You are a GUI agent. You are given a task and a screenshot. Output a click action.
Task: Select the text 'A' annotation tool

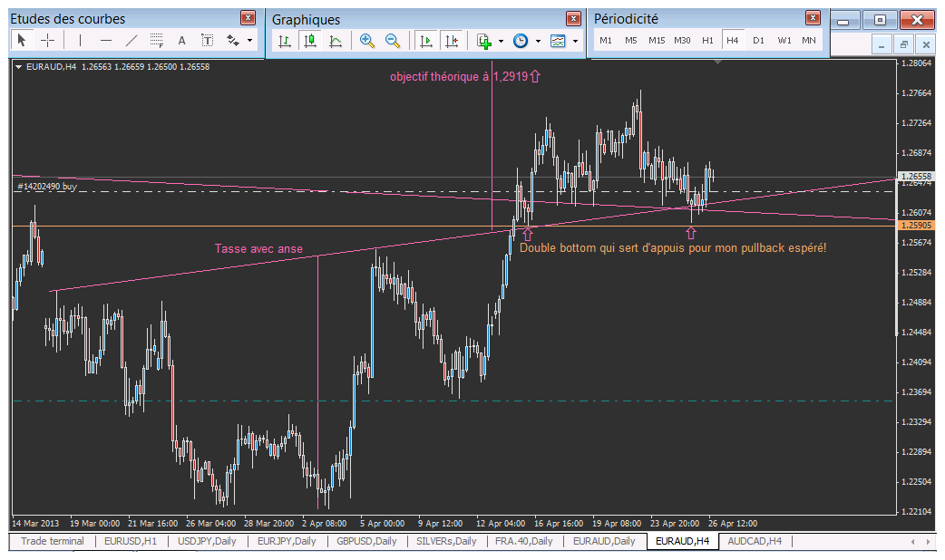point(181,41)
